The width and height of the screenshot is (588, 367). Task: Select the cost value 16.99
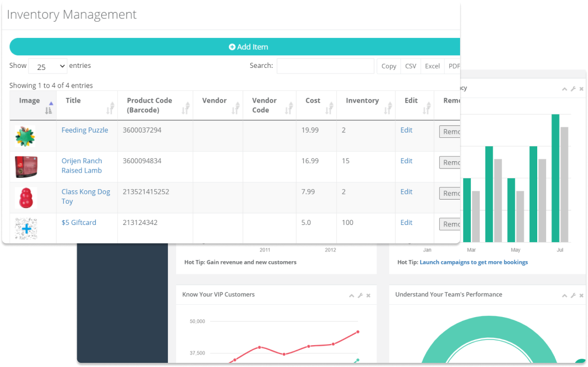pyautogui.click(x=310, y=161)
